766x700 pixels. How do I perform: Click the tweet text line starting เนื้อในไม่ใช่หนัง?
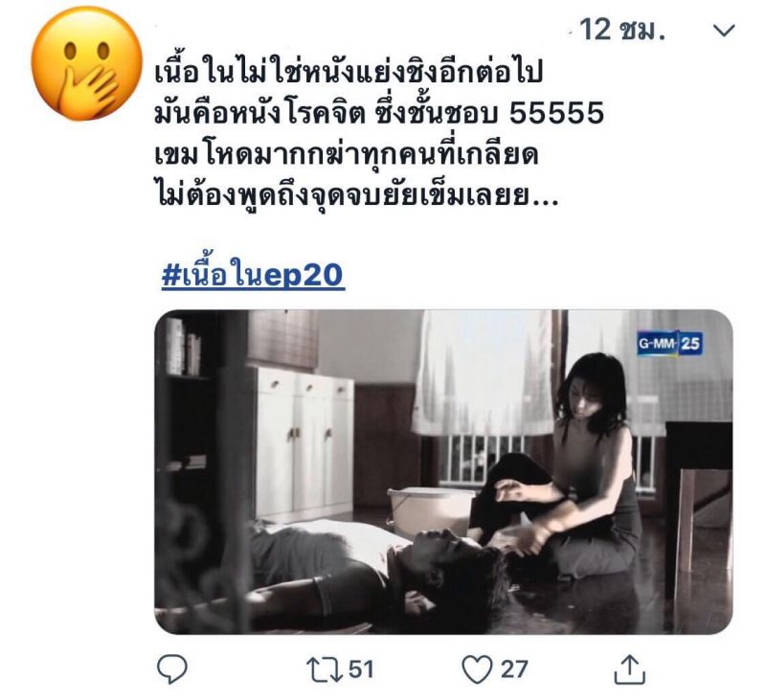[349, 73]
